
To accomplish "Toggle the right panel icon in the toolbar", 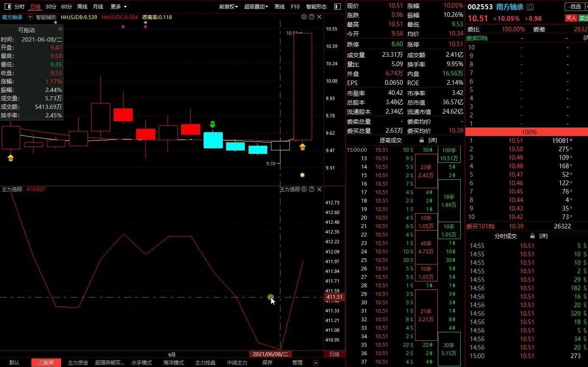I will [337, 6].
